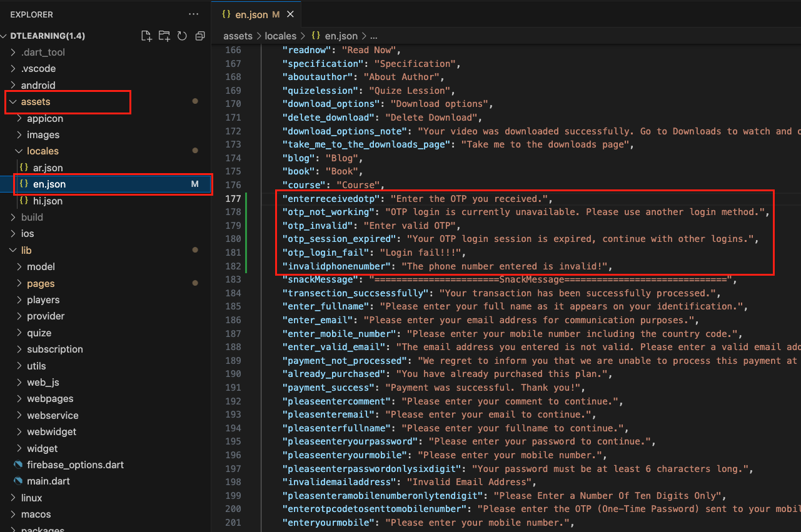Open the firebase_options.dart file
This screenshot has width=801, height=532.
[75, 464]
